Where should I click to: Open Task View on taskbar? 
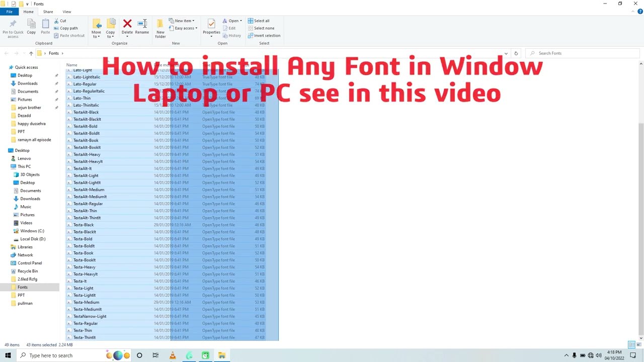coord(155,355)
